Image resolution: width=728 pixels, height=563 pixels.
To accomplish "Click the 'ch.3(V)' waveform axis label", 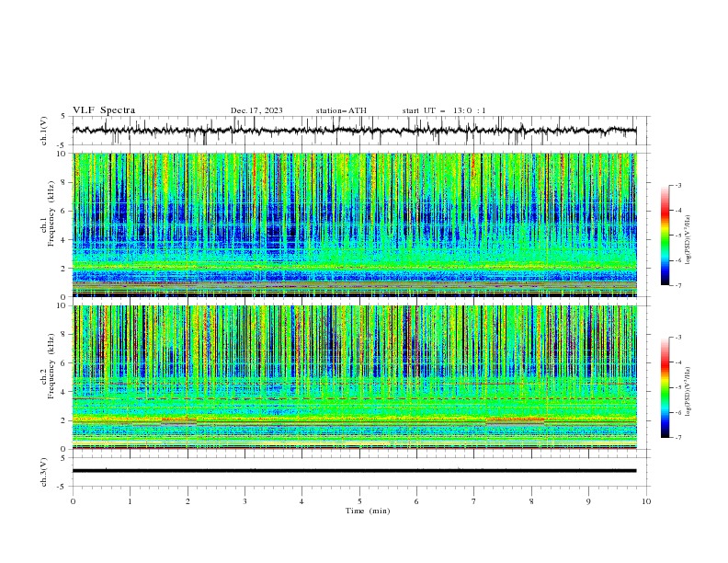I will pyautogui.click(x=44, y=472).
